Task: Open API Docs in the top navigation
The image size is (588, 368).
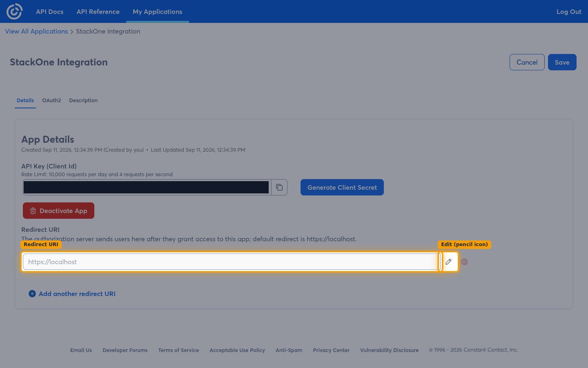Action: coord(50,11)
